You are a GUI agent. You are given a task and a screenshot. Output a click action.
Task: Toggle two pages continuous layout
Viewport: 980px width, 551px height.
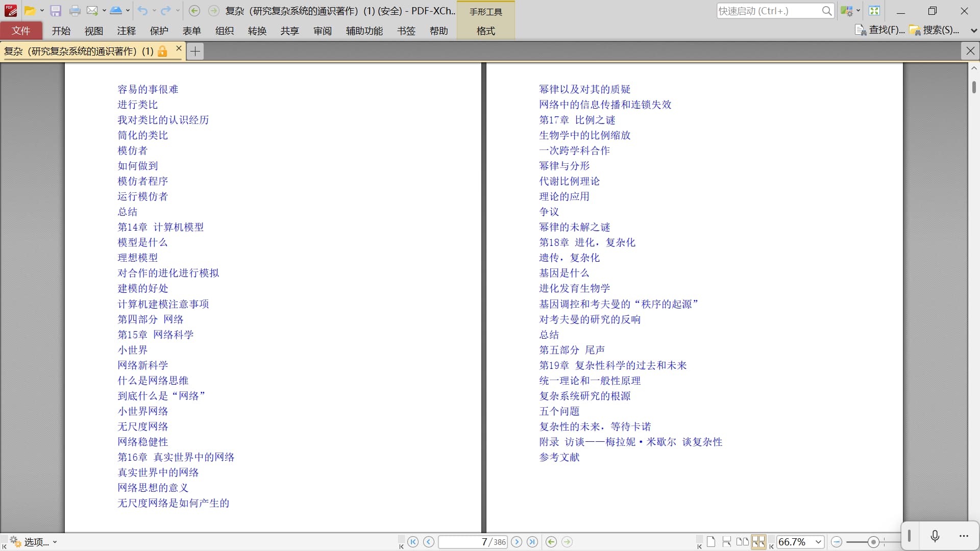758,542
